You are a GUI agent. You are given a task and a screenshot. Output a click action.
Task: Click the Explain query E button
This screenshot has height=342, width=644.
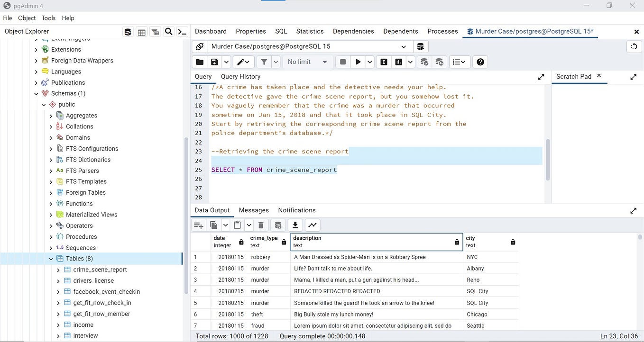[x=384, y=62]
